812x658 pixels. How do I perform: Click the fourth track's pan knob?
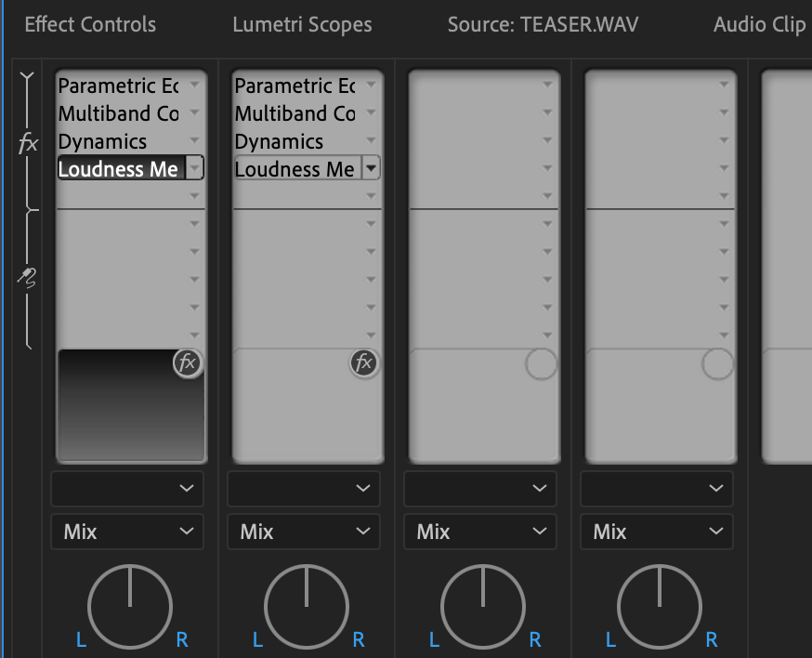[660, 607]
